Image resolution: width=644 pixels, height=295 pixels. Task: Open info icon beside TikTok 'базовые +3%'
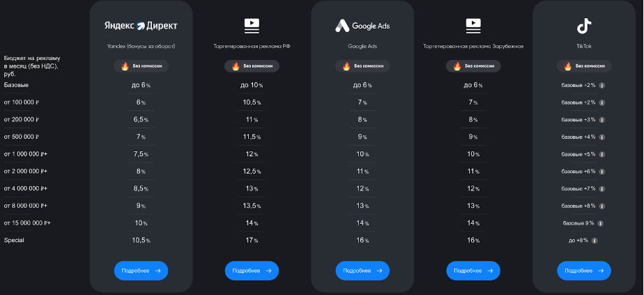(601, 119)
